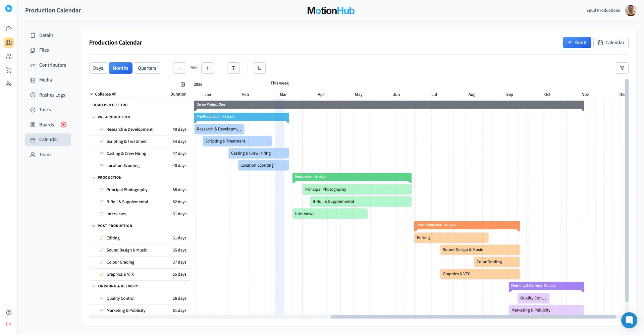Switch to Quarters view
Viewport: 644px width, 335px height.
click(147, 68)
